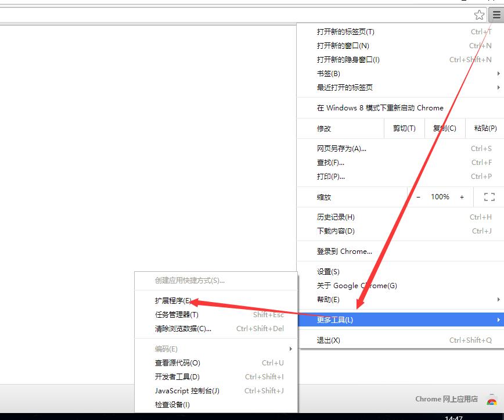Open 任务管理器(T) in the submenu
This screenshot has height=420, width=504.
(216, 314)
